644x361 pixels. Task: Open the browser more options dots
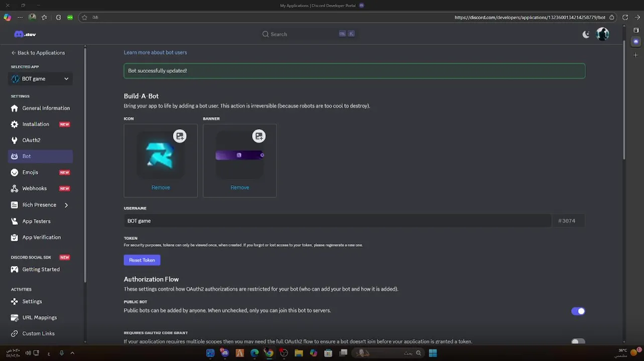point(20,17)
